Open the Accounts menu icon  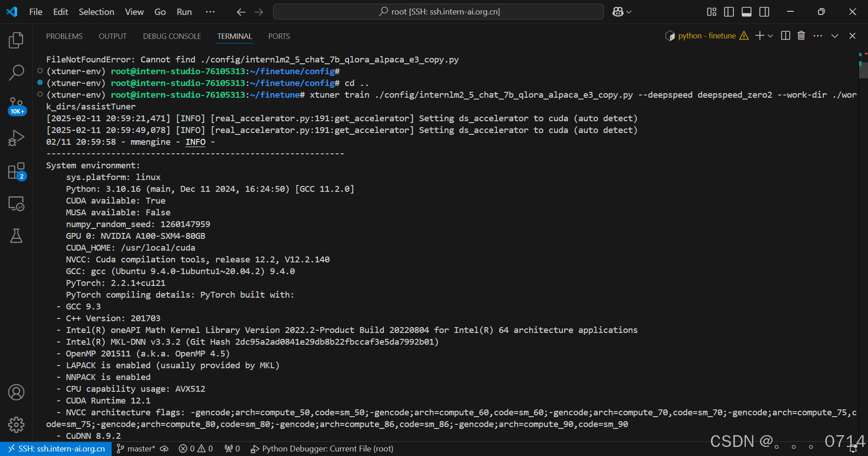pos(16,392)
